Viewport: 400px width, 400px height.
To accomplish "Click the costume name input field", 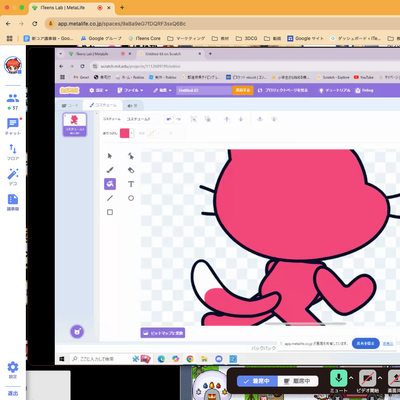I will tap(141, 119).
